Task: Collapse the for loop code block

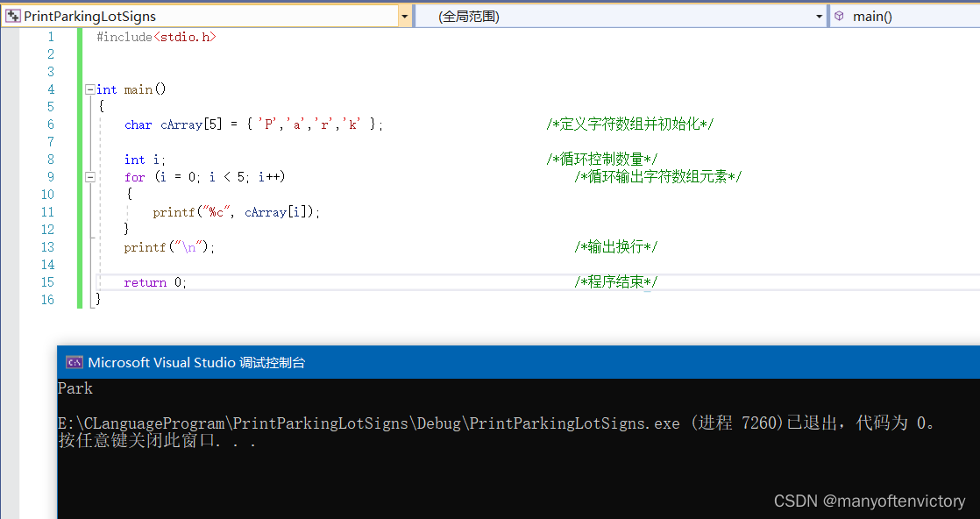Action: [90, 177]
